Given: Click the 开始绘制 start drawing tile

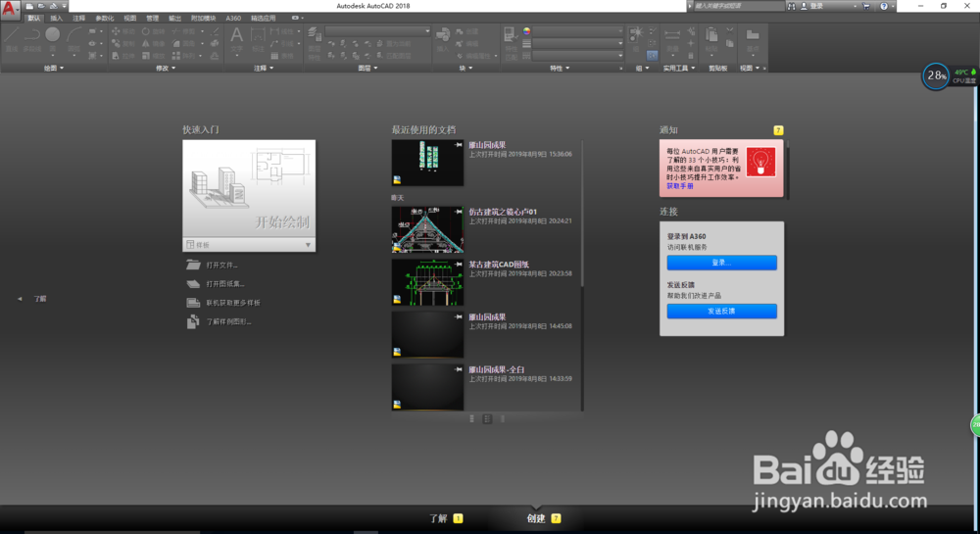Looking at the screenshot, I should tap(249, 189).
